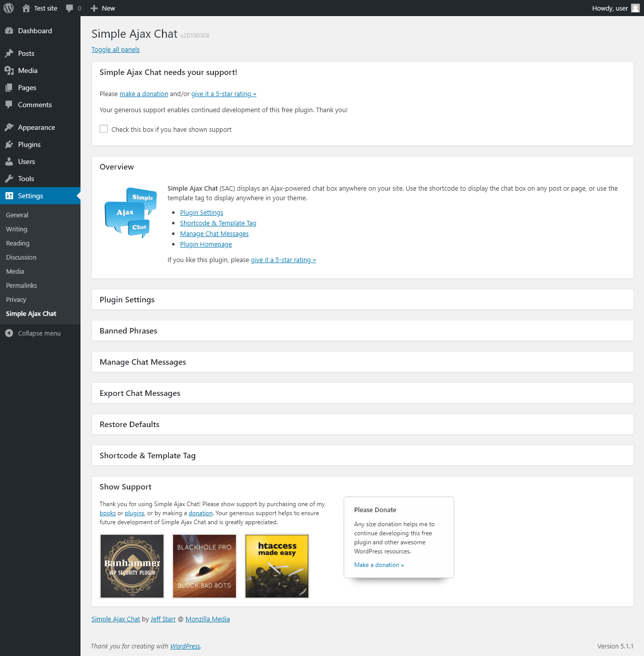This screenshot has width=644, height=656.
Task: Expand the Plugin Settings panel
Action: coord(362,299)
